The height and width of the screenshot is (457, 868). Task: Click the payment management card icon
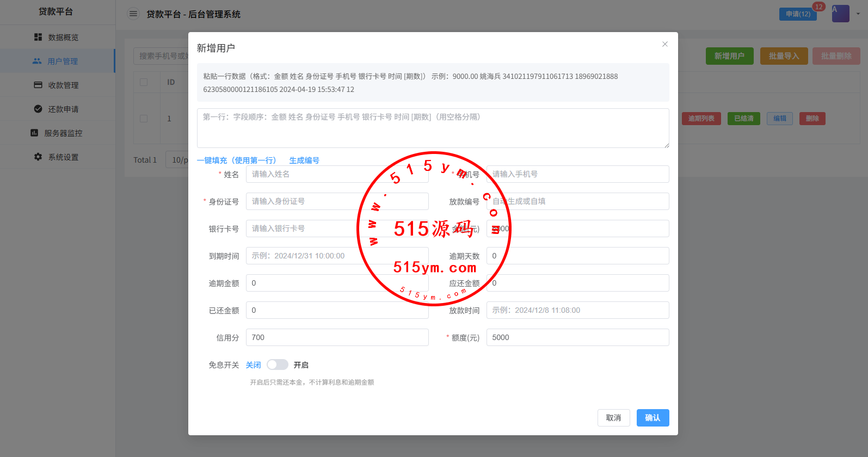pyautogui.click(x=38, y=85)
